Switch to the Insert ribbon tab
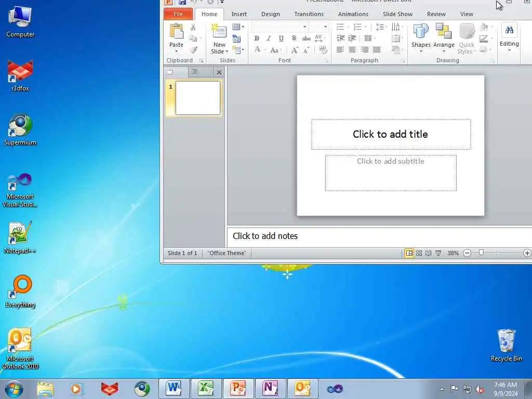The height and width of the screenshot is (399, 532). (x=239, y=14)
